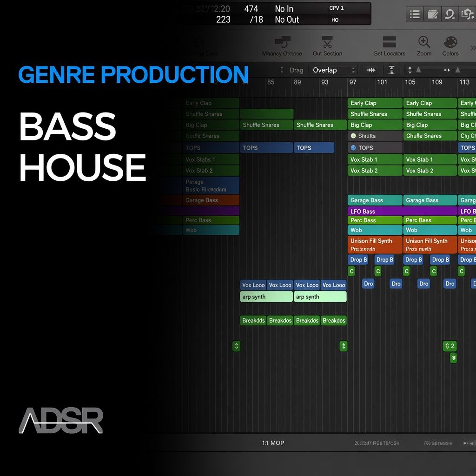Select the blue TOPS region starting at bar 89

314,147
